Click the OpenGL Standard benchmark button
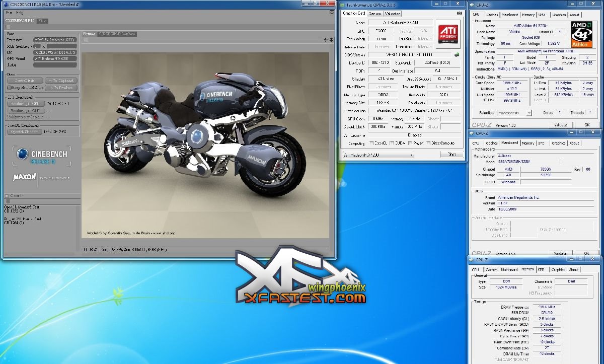604x364 pixels. [24, 131]
